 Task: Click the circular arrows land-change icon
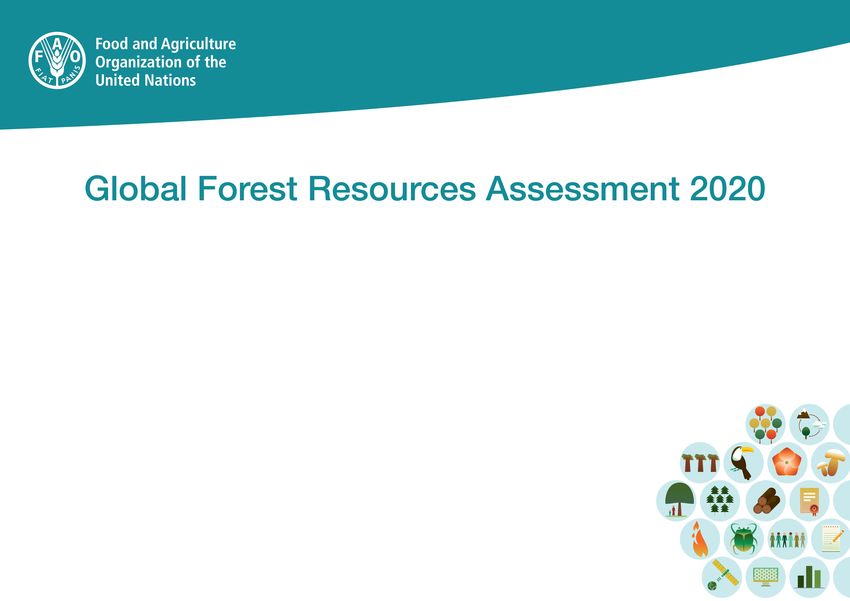(809, 424)
